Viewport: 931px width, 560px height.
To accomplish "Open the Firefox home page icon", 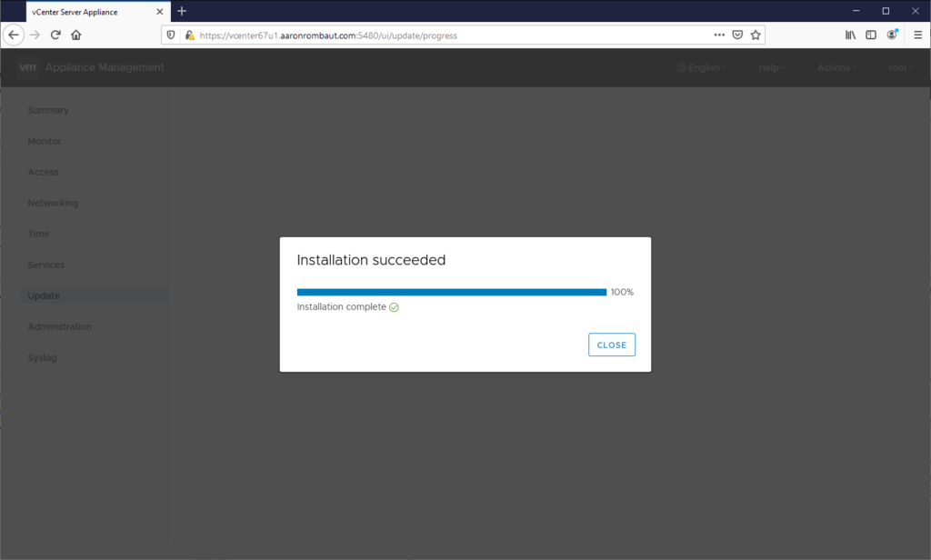I will pyautogui.click(x=76, y=35).
